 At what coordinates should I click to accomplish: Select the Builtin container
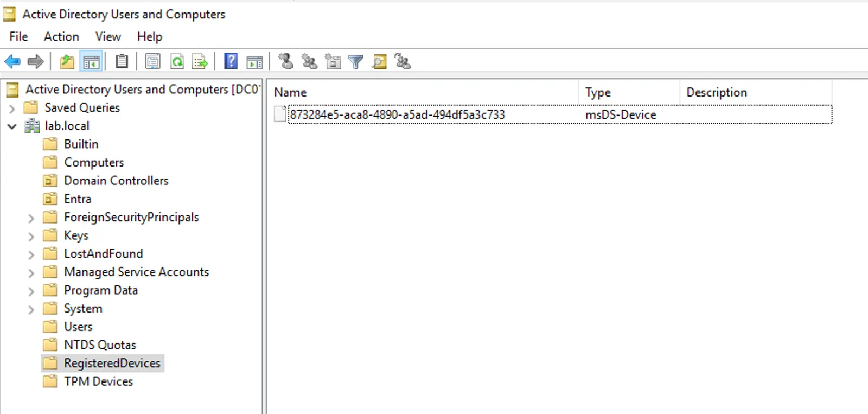(x=81, y=144)
